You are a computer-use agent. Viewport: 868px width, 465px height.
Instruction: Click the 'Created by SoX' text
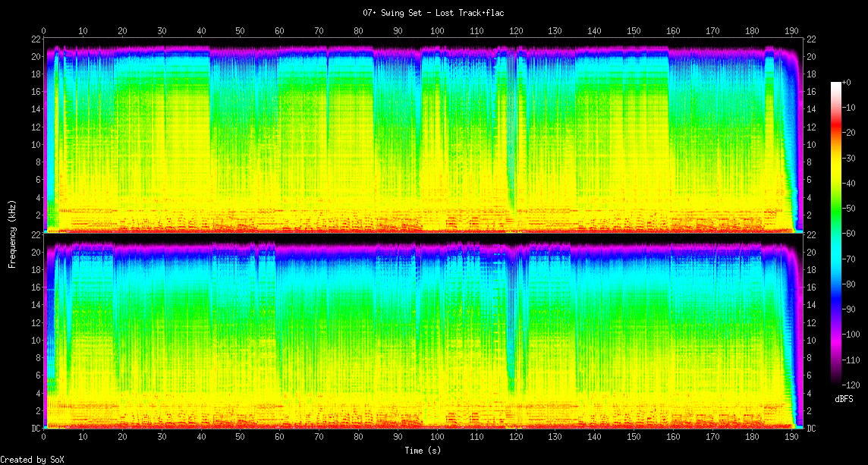32,460
